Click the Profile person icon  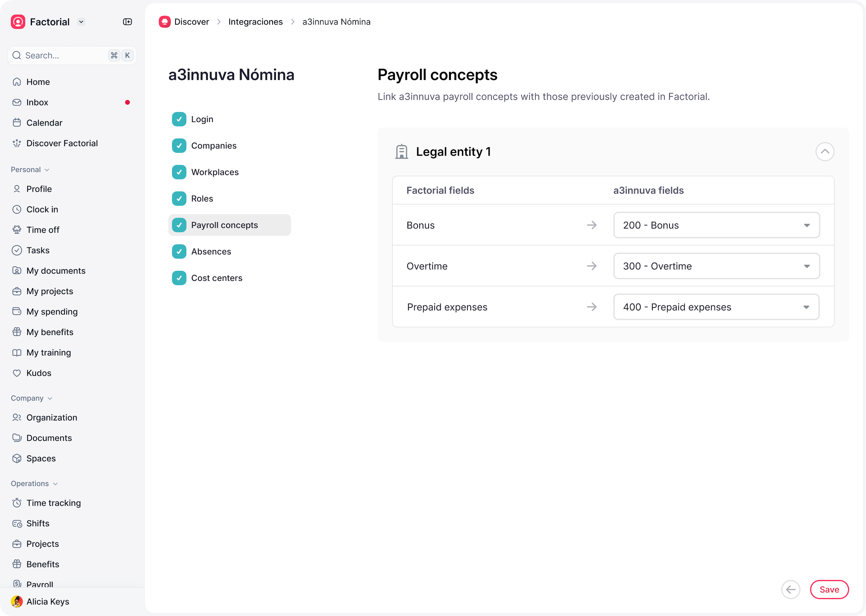17,189
